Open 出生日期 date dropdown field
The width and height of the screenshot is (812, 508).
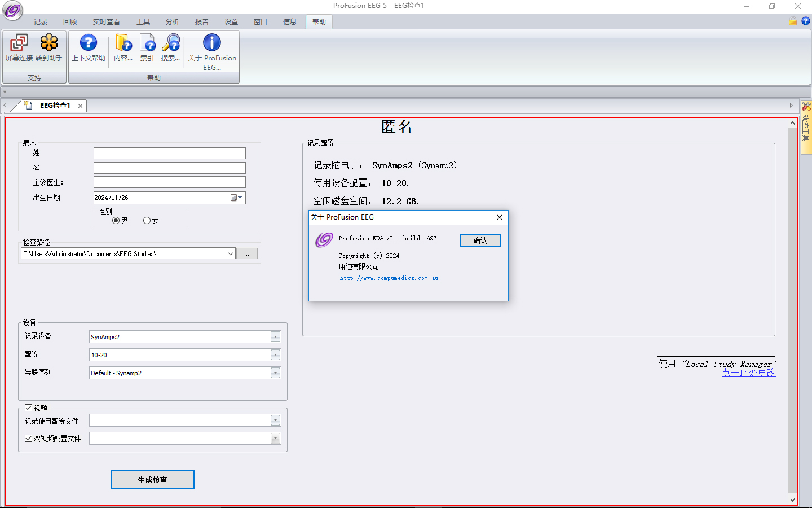point(170,198)
